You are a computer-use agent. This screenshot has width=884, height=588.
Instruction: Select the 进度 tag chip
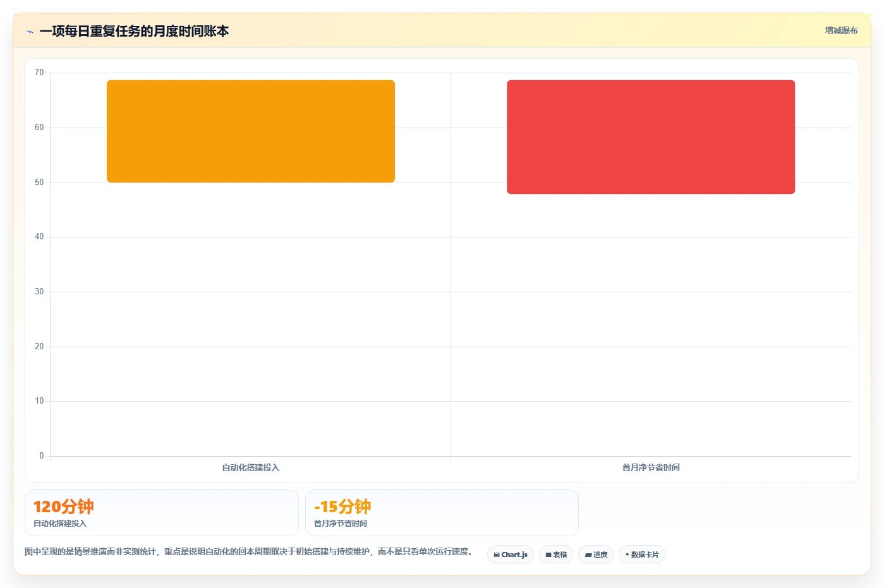[596, 555]
